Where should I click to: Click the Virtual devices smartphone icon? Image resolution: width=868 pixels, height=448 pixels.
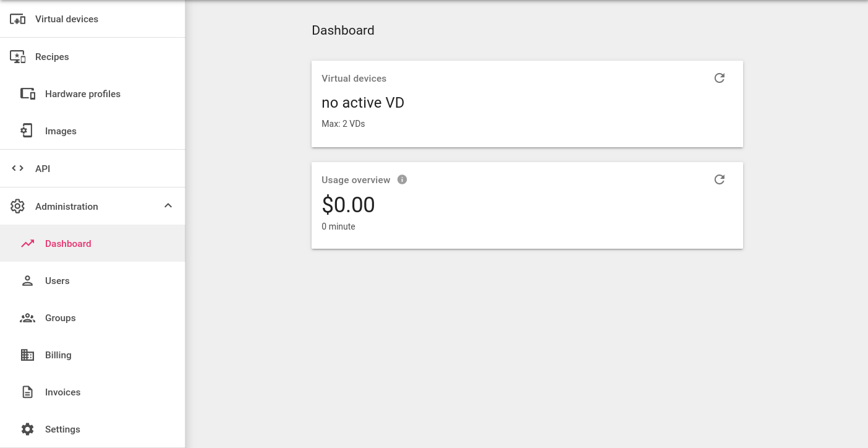click(19, 19)
